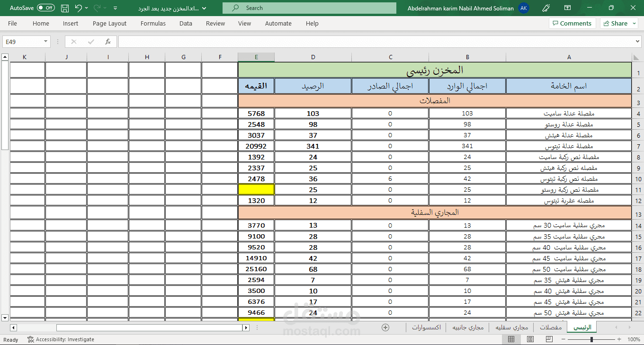Screen dimensions: 644x345
Task: Open the File menu
Action: pos(13,23)
